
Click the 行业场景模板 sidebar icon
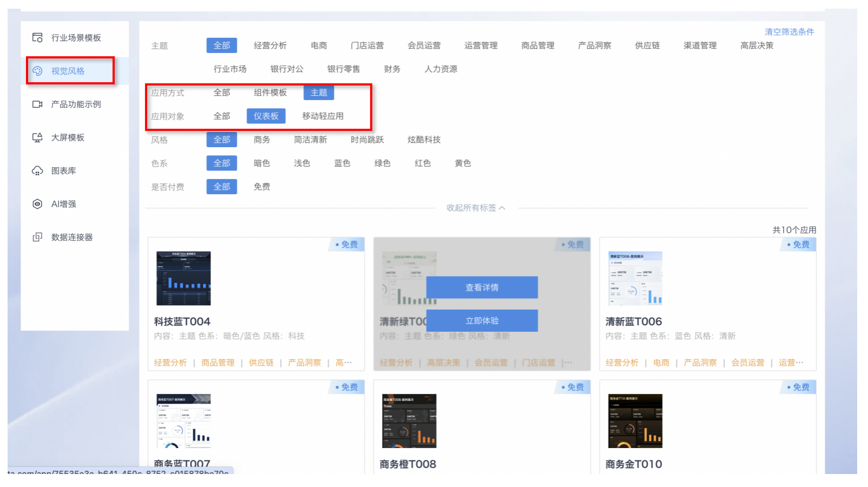37,38
